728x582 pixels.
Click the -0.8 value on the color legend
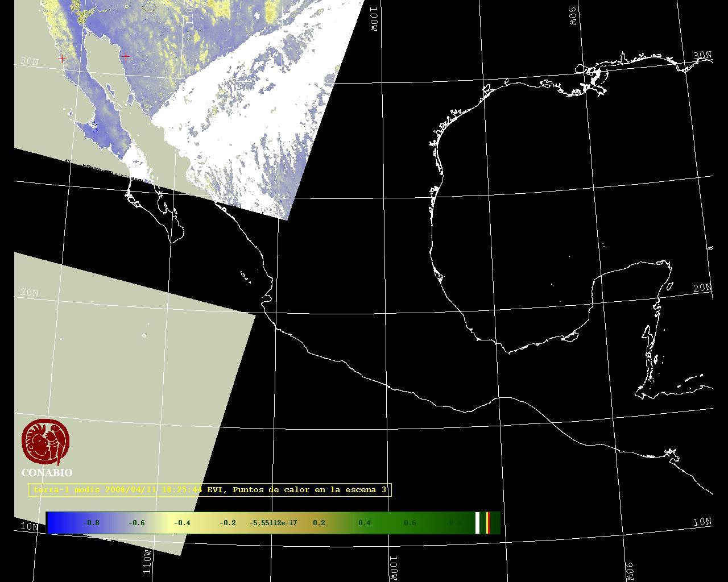pyautogui.click(x=91, y=523)
